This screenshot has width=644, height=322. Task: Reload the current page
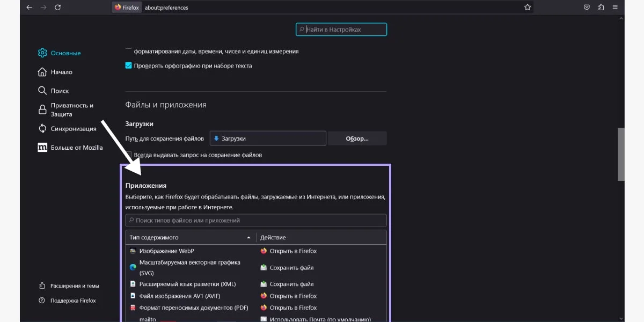(58, 7)
